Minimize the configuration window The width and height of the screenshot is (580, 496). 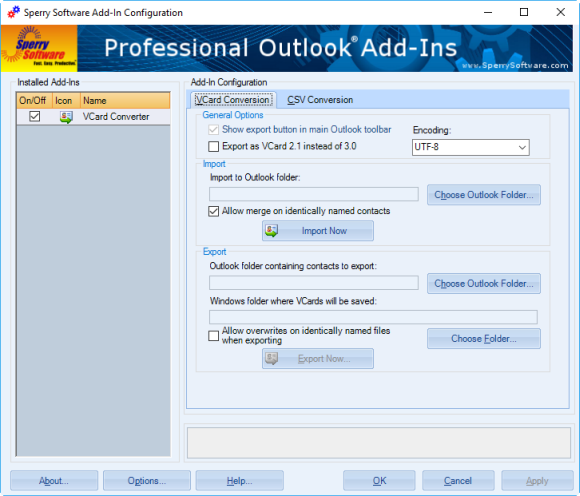click(x=488, y=12)
